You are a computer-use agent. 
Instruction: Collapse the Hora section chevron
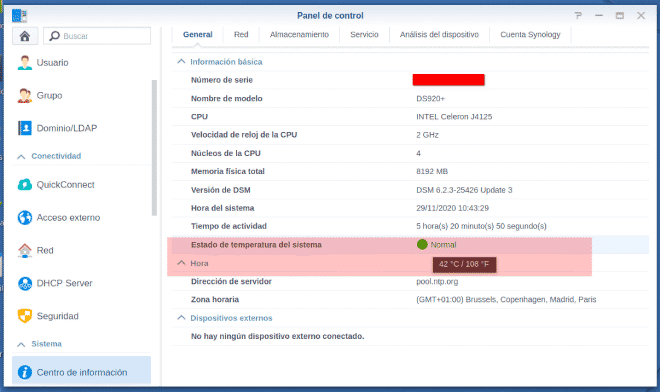pyautogui.click(x=181, y=263)
